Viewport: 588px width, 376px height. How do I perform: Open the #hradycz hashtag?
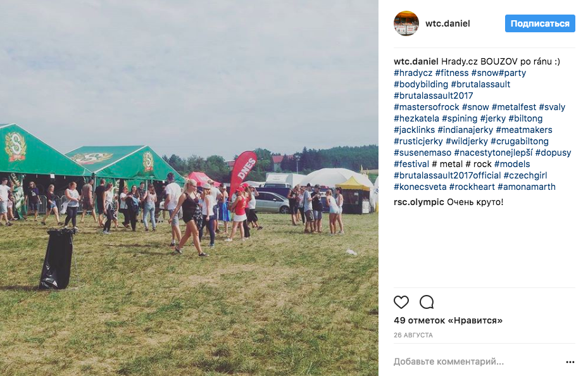[x=413, y=73]
